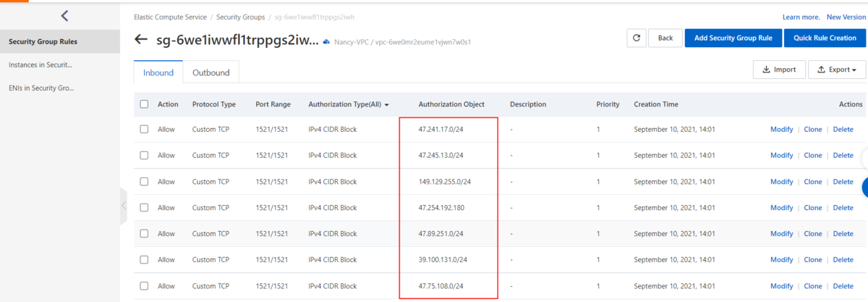Go to Security Groups breadcrumb
The image size is (868, 302).
tap(239, 17)
